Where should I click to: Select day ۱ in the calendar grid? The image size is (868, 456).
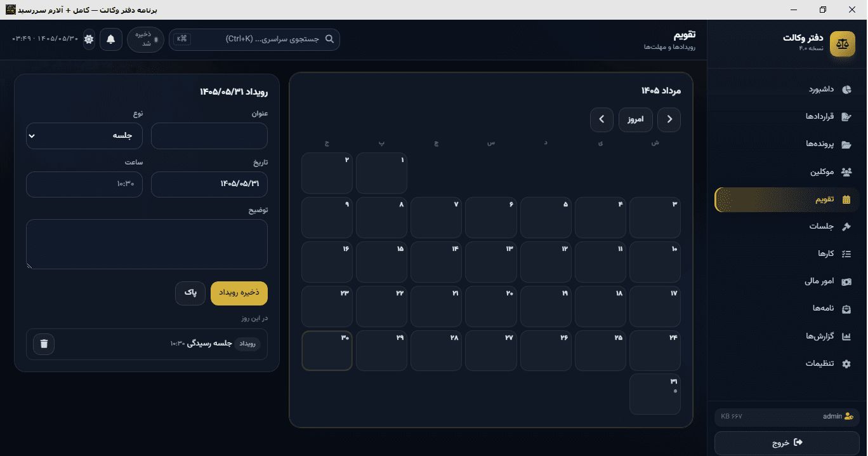pyautogui.click(x=381, y=173)
